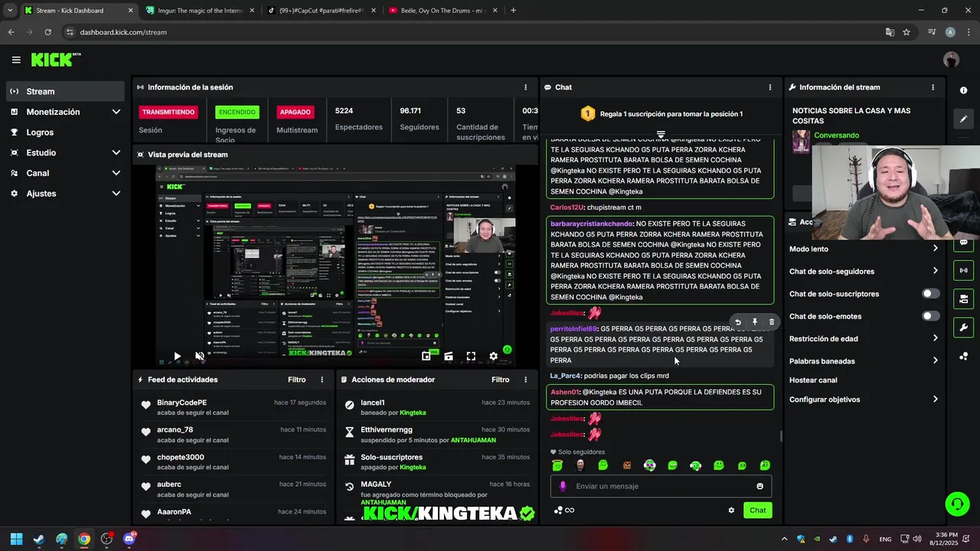Click ANTAHUAMAN link under Etthivernerngg
980x551 pixels.
pyautogui.click(x=473, y=440)
